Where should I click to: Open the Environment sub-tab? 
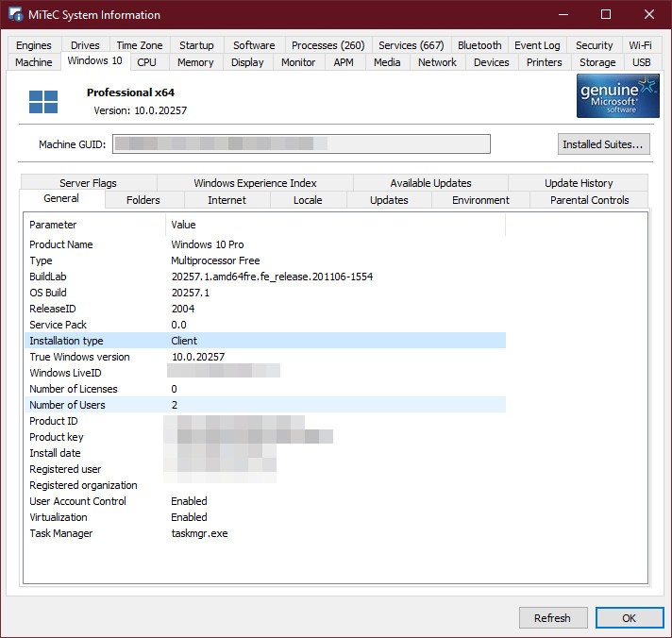coord(480,200)
